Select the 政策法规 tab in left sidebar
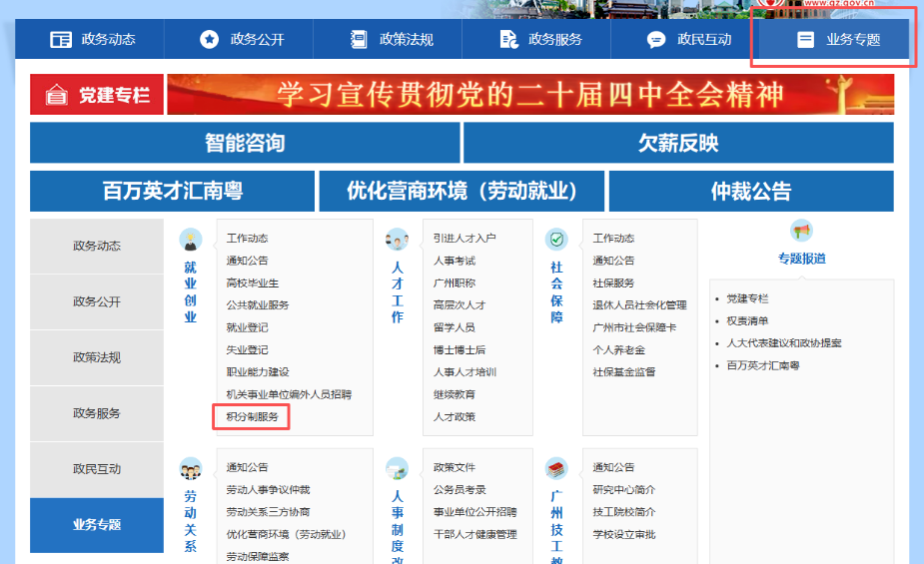 (x=97, y=358)
